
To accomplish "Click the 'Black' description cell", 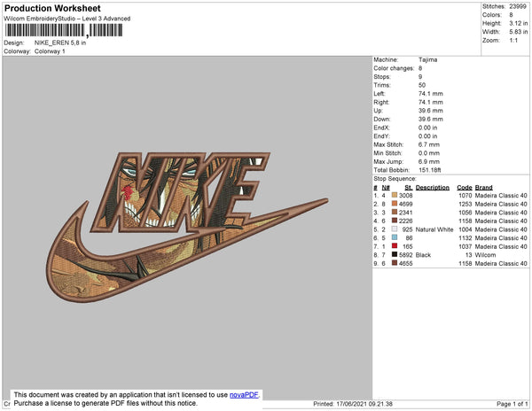I will 423,255.
